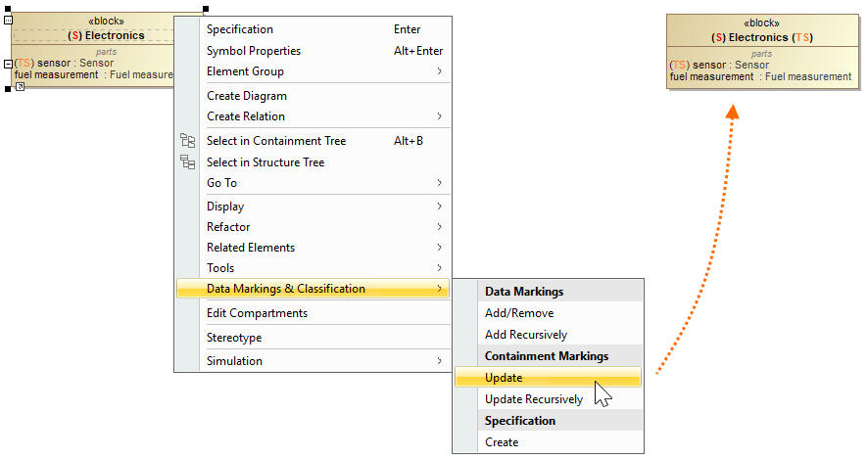Screen dimensions: 868x460
Task: Select Add Recursively data marking option
Action: tap(526, 335)
